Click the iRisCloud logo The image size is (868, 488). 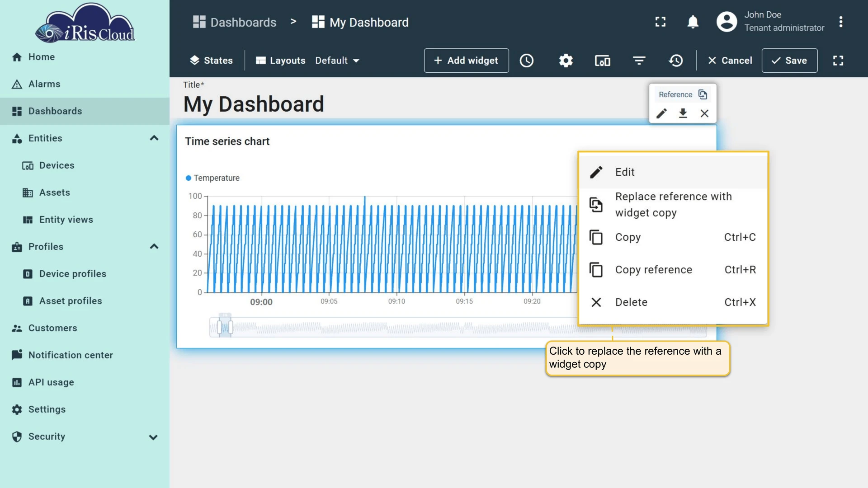pos(85,23)
